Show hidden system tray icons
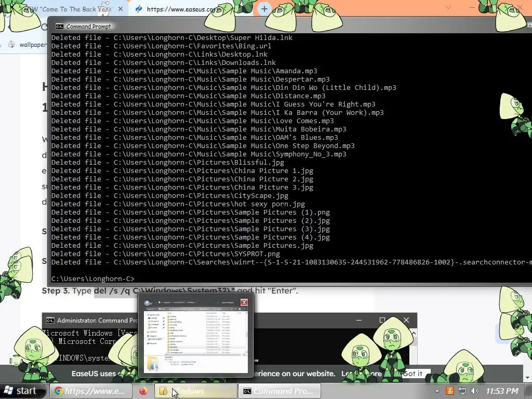The width and height of the screenshot is (532, 399). [437, 391]
